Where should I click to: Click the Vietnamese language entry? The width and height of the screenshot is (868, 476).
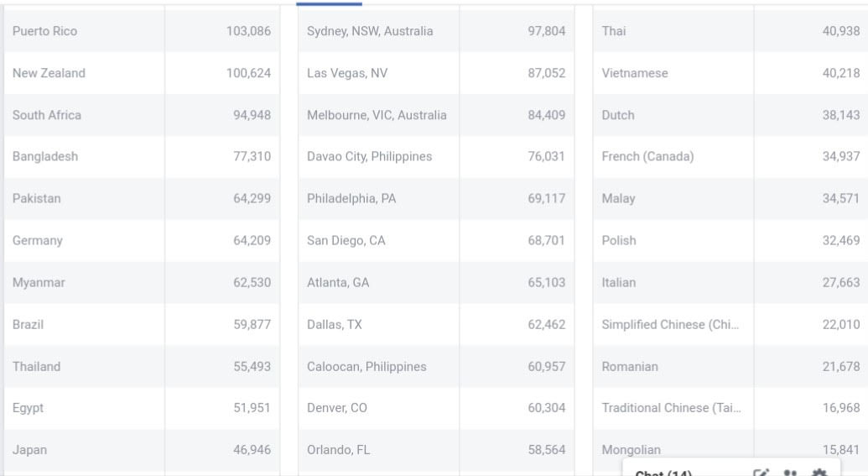(635, 73)
